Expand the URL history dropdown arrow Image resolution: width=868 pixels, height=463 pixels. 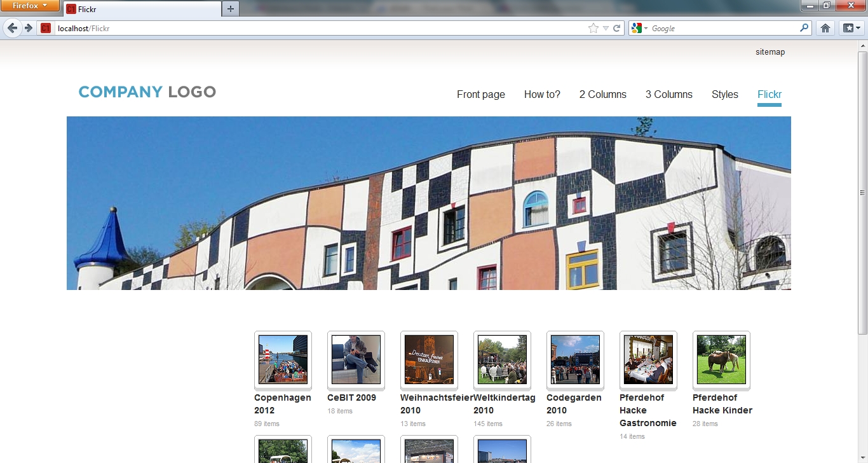pos(606,28)
